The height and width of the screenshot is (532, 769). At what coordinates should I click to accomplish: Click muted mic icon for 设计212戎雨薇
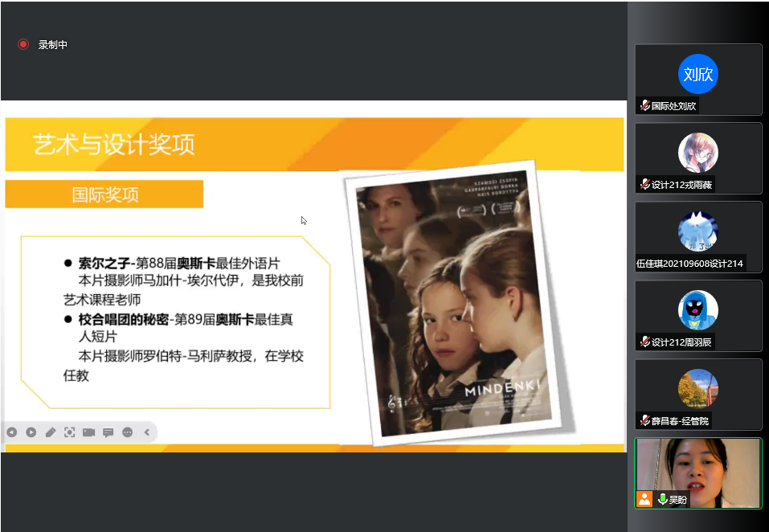tap(644, 185)
